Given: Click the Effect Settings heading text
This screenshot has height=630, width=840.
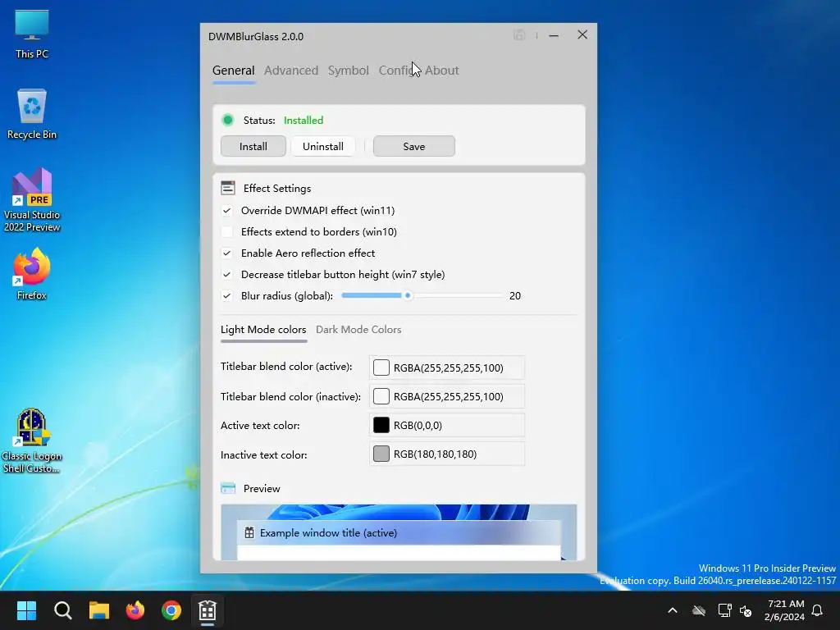Looking at the screenshot, I should tap(277, 188).
